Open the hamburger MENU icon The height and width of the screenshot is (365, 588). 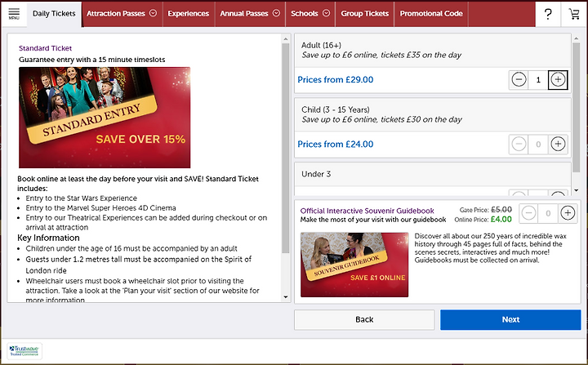pos(14,14)
